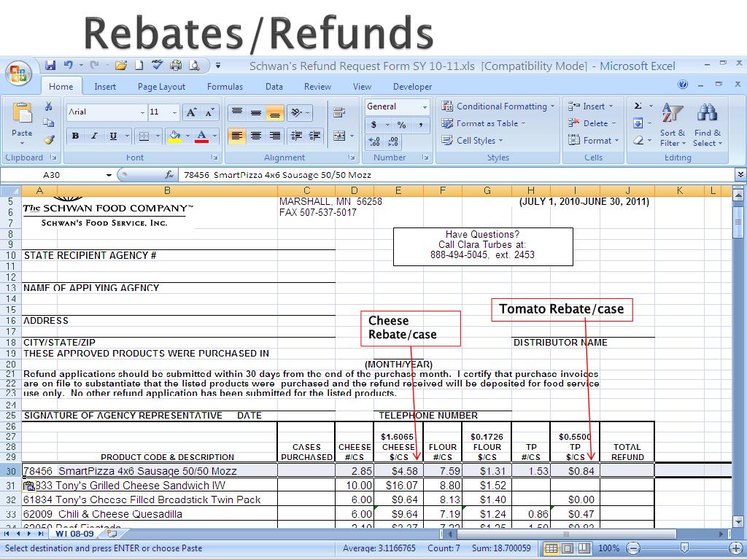Click Delete in Cells group
747x560 pixels.
(x=592, y=123)
